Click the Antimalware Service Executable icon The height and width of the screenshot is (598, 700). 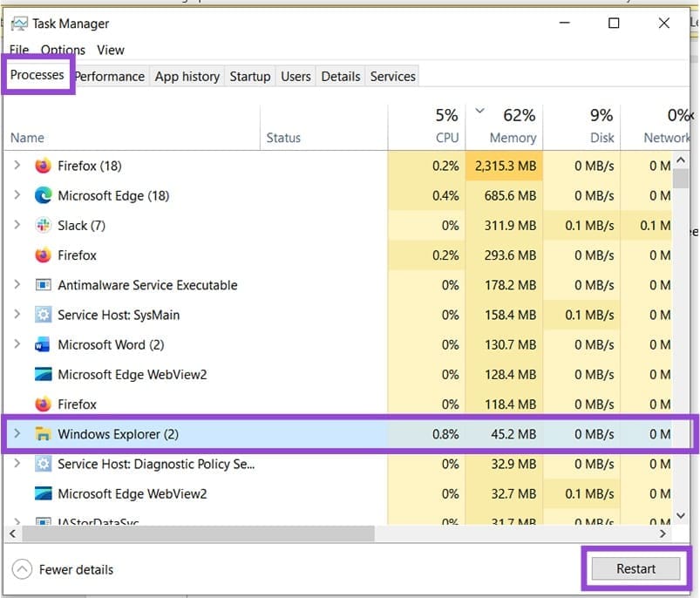tap(44, 285)
